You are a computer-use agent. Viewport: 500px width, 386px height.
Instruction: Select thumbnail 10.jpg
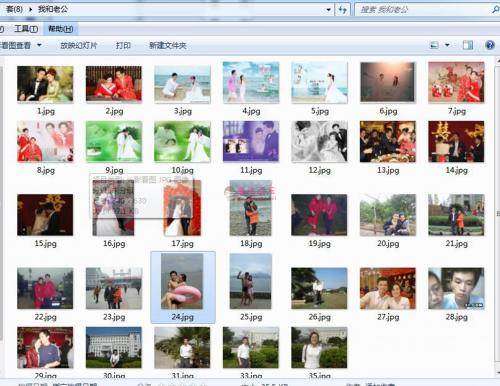(182, 141)
